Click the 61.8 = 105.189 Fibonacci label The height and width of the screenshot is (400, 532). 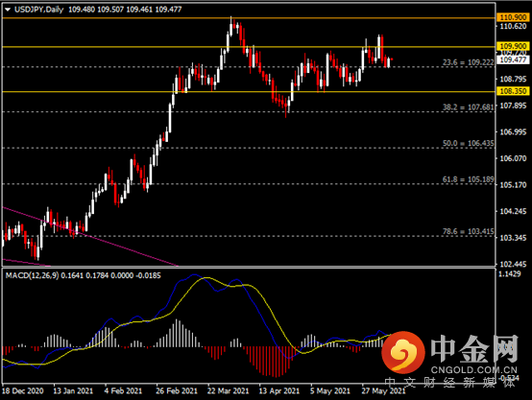point(469,179)
